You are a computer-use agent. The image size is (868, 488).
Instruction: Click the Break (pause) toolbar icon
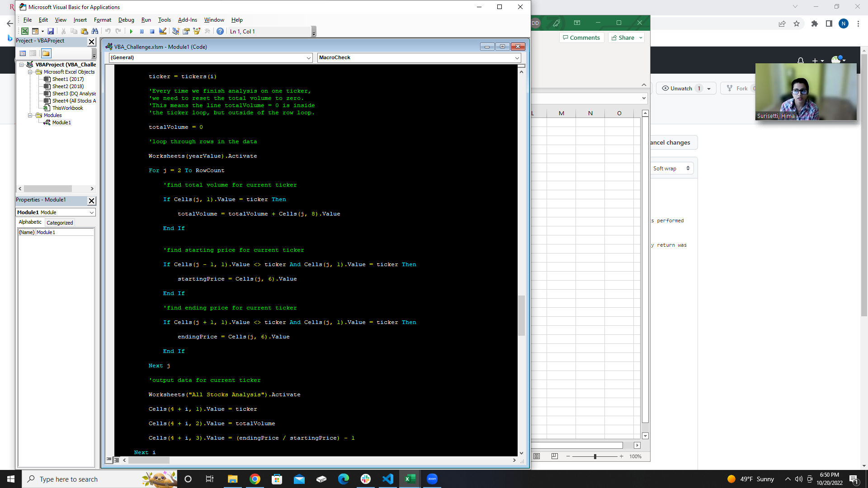point(142,32)
